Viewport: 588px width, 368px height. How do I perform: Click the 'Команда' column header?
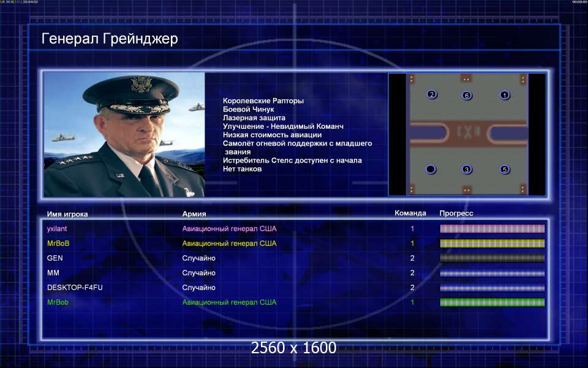coord(410,213)
